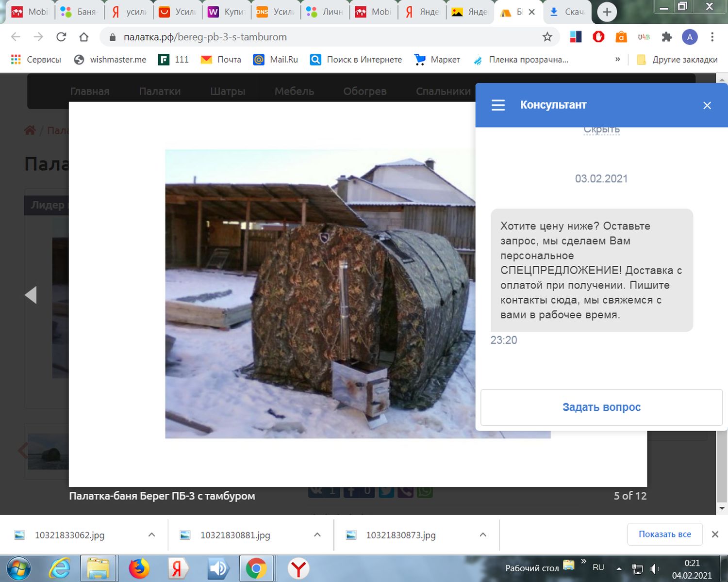Click the Задать вопрос button

tap(601, 407)
